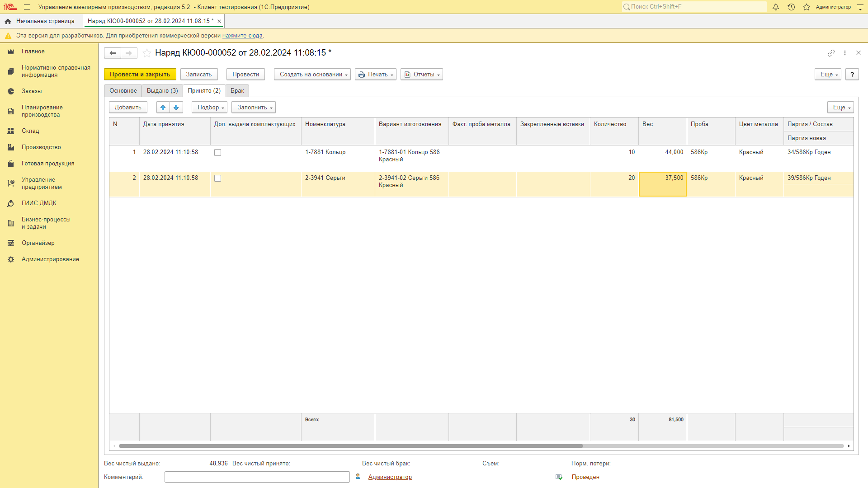Open history clock icon

[791, 7]
